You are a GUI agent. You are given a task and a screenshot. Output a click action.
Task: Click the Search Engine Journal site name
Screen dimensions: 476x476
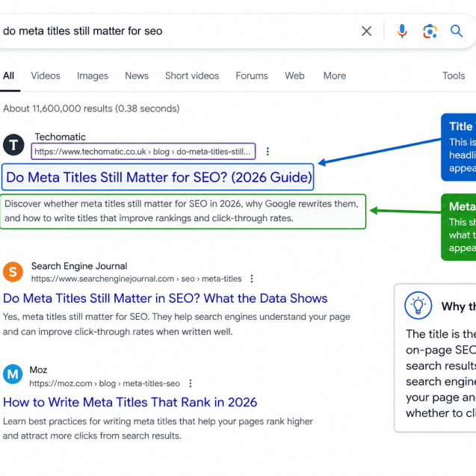tap(79, 266)
